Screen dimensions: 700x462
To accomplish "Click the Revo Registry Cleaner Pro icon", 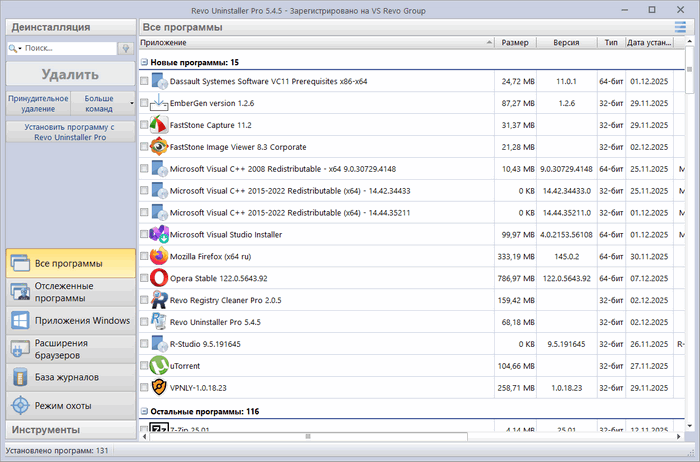I will [x=160, y=300].
